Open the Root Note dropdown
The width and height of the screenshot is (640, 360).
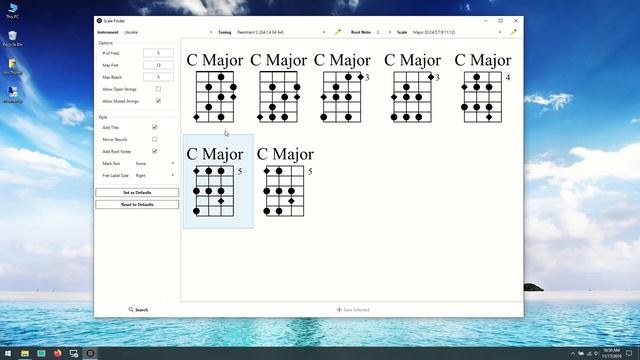(x=384, y=32)
